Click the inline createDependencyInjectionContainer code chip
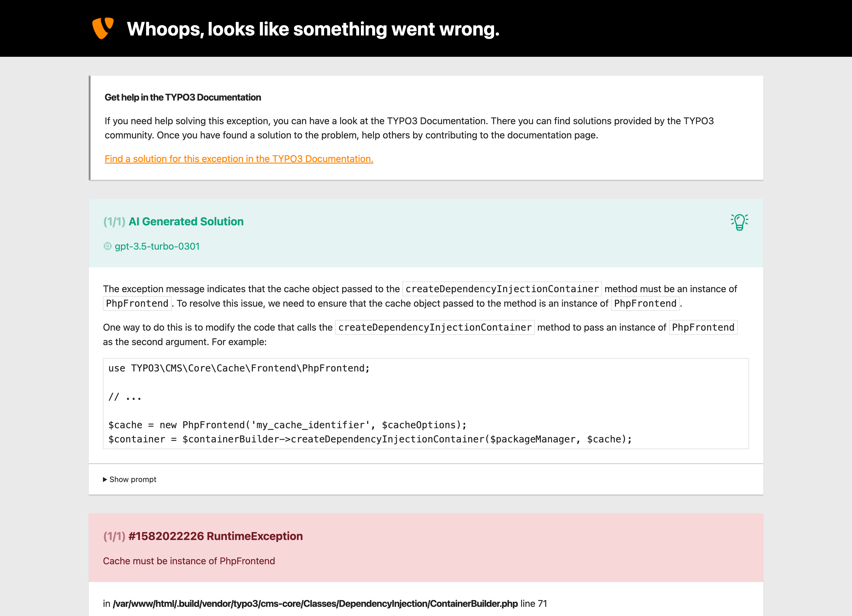Screen dimensions: 852x616 tap(501, 289)
